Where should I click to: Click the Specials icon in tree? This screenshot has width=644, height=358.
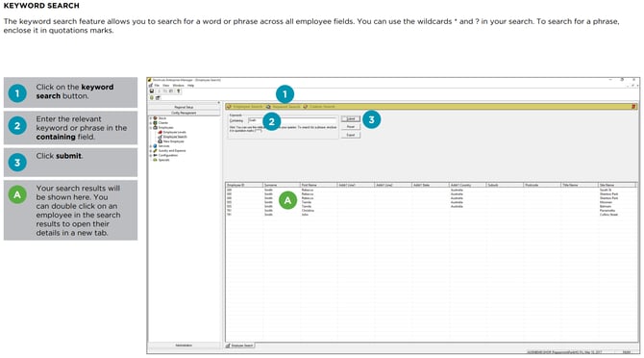(x=156, y=160)
